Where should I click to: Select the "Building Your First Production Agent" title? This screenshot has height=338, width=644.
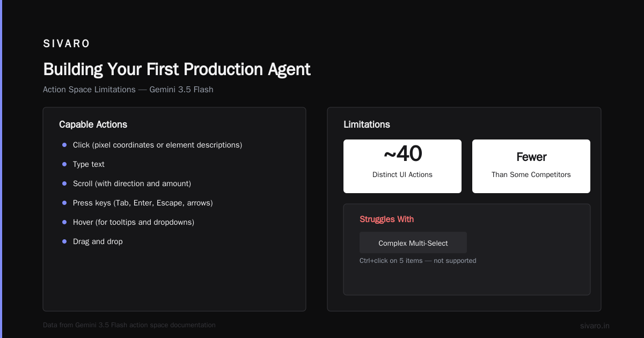177,69
